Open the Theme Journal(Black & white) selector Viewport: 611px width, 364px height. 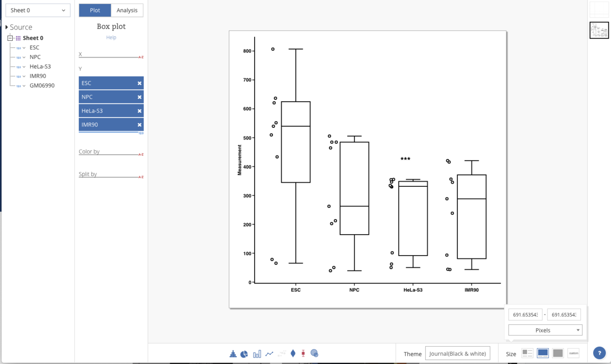pyautogui.click(x=458, y=353)
